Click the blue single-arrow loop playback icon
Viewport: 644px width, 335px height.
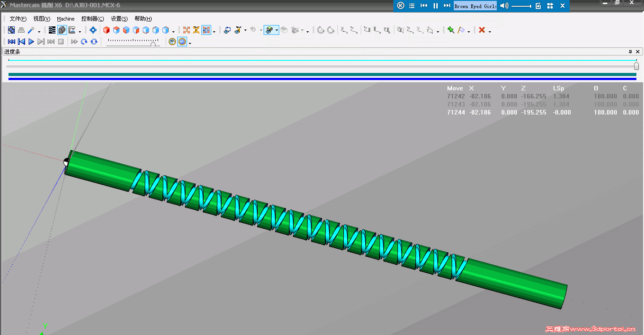click(x=84, y=42)
